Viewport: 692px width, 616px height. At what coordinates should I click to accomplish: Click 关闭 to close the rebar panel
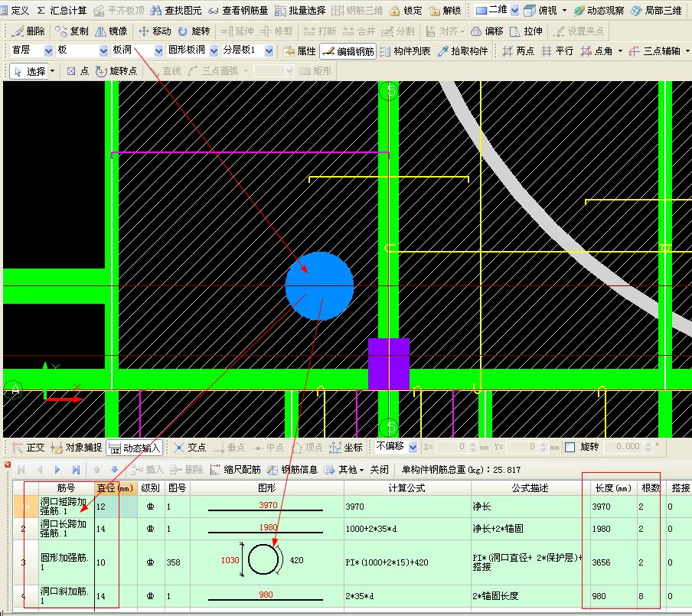[379, 469]
